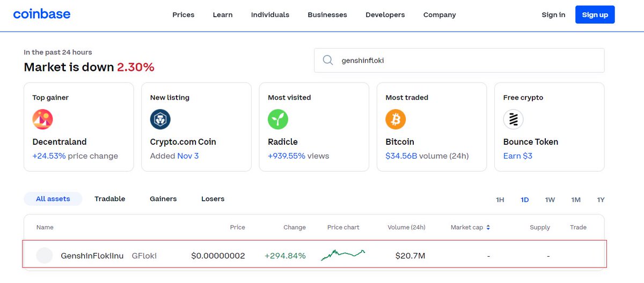Click Added Nov 3 text
This screenshot has height=283, width=644.
tap(174, 156)
